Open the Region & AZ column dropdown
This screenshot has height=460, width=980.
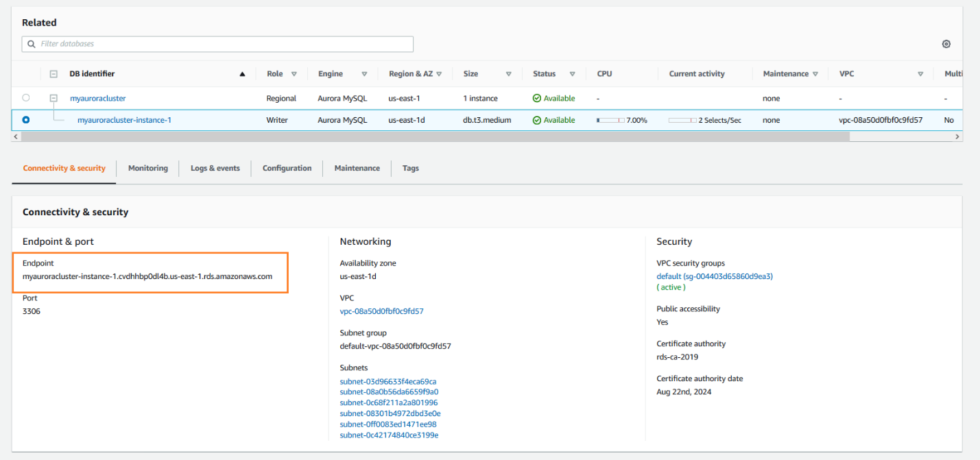tap(439, 74)
